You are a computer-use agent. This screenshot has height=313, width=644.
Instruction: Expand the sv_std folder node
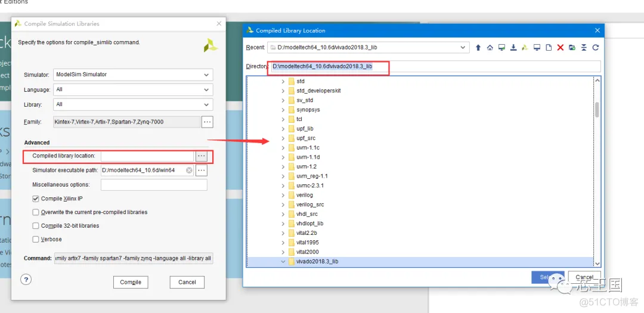click(283, 100)
